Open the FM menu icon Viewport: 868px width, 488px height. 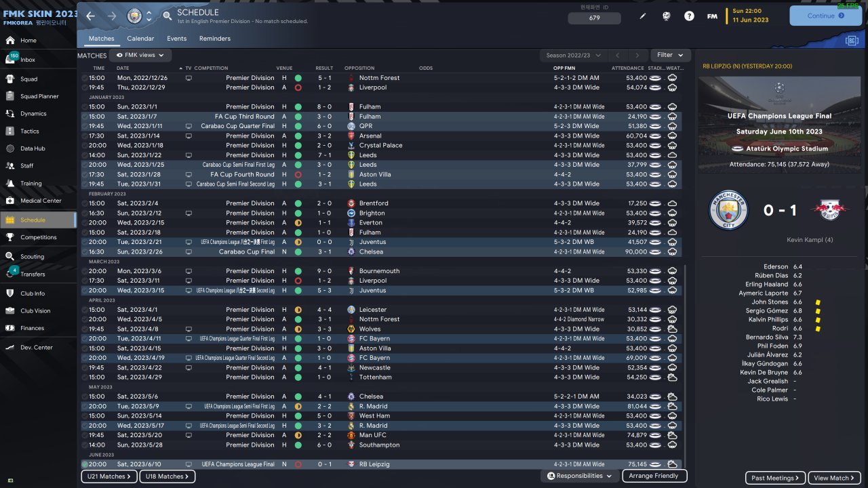point(712,16)
